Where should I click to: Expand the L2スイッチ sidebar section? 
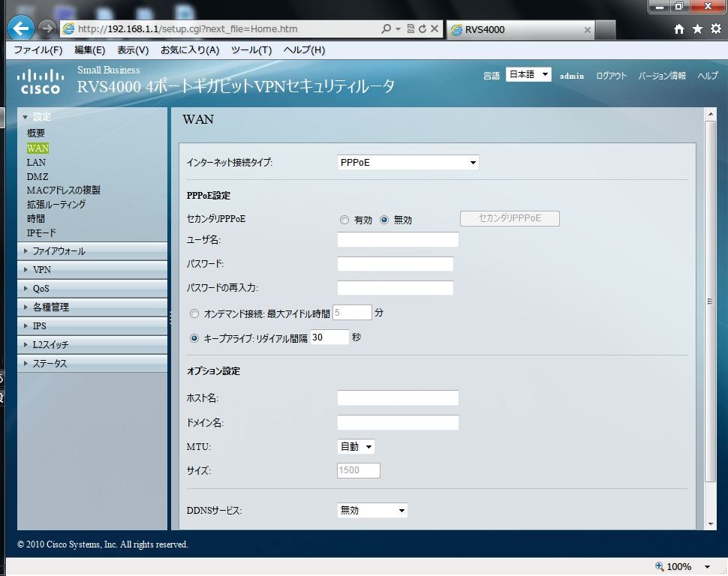click(92, 344)
